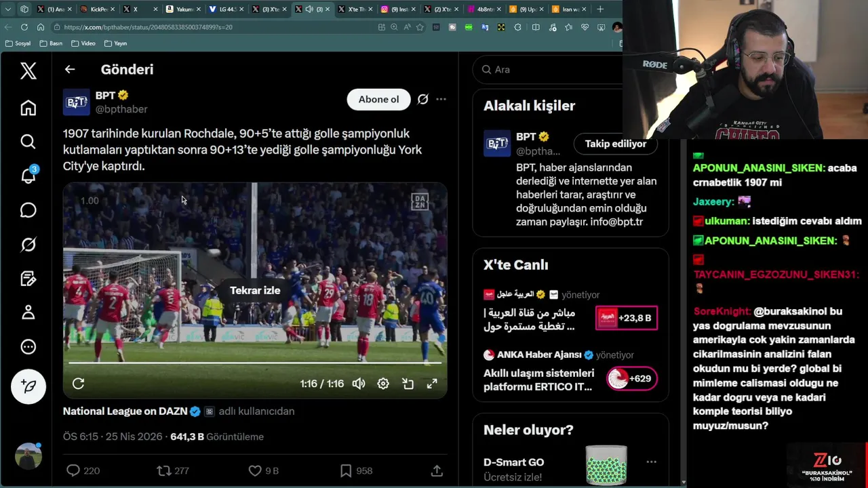868x488 pixels.
Task: Go to X home logo
Action: [28, 70]
